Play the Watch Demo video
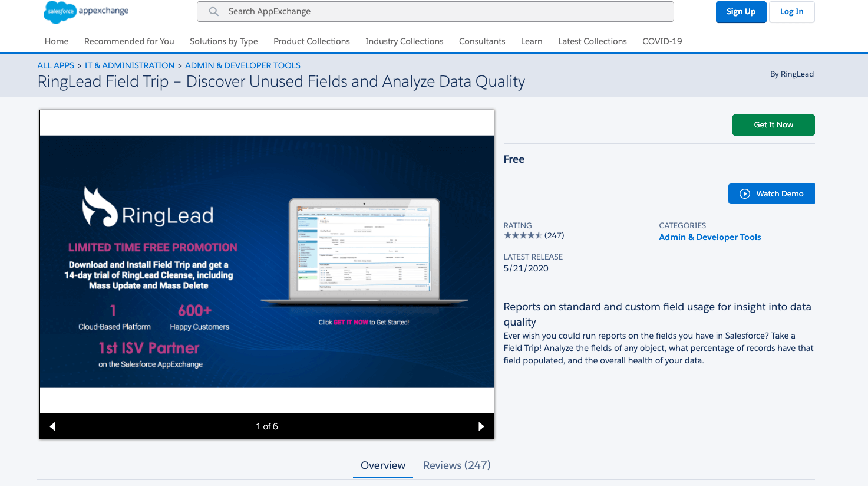This screenshot has height=486, width=868. tap(771, 194)
